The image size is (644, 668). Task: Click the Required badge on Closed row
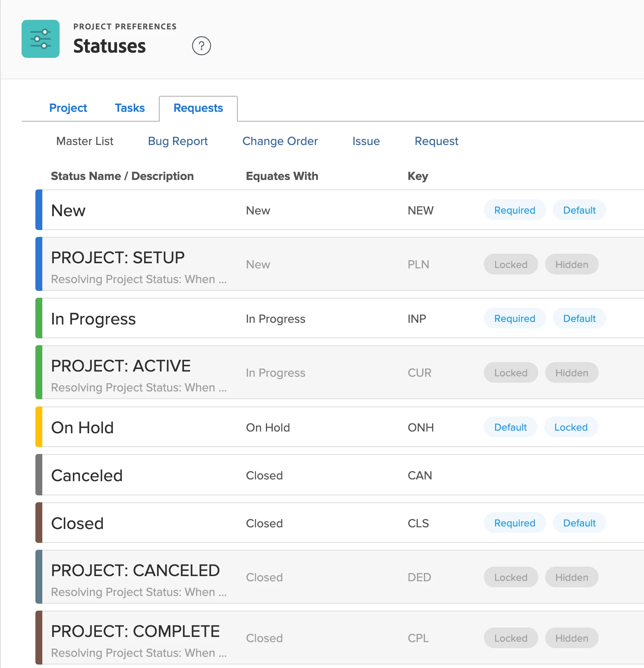click(515, 523)
